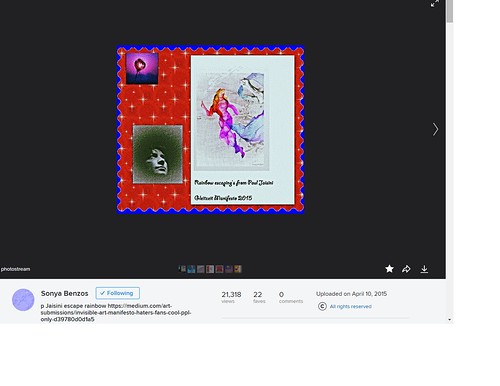
Task: Open the share arrow icon
Action: click(406, 269)
